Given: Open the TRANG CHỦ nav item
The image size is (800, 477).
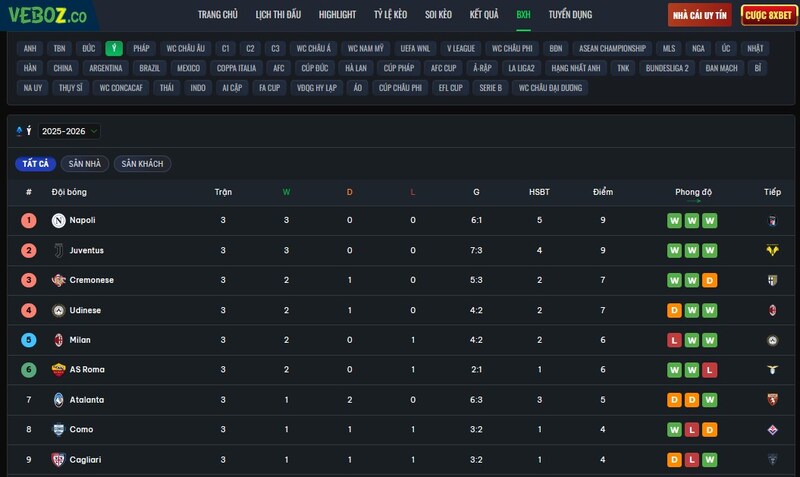Looking at the screenshot, I should 218,15.
